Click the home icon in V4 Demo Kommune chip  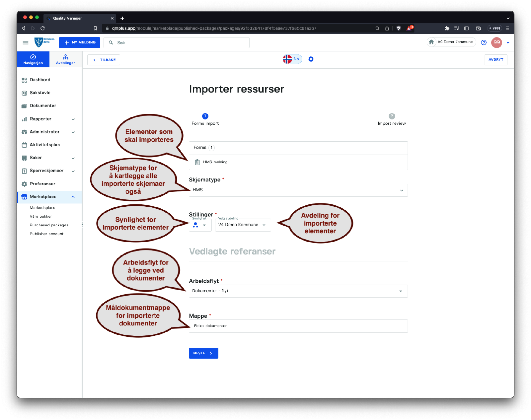coord(431,42)
